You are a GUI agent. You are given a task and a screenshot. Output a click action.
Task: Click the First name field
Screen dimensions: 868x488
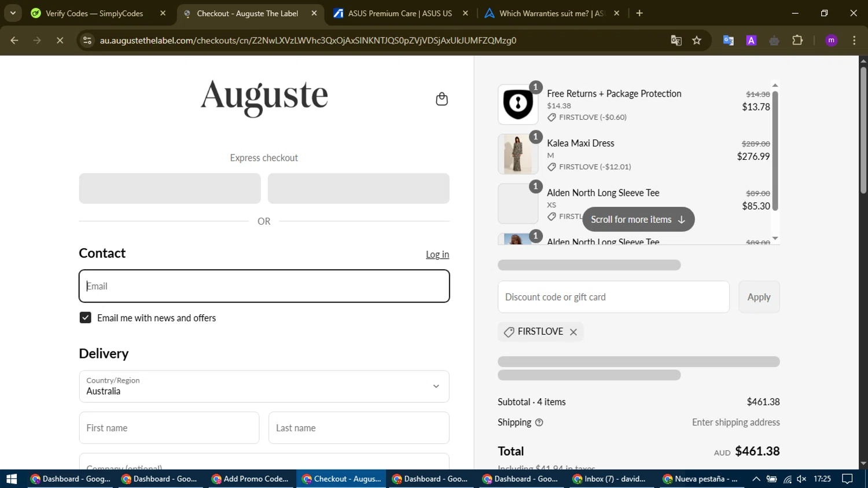(x=169, y=428)
